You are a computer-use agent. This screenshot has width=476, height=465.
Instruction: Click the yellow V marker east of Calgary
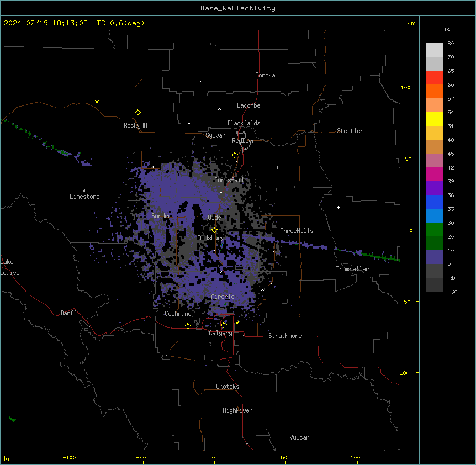(x=237, y=323)
